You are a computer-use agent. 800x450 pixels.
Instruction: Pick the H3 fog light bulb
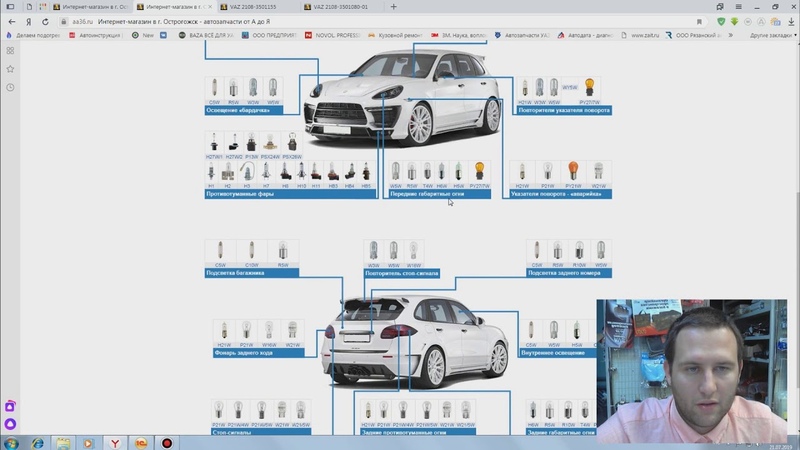point(247,172)
